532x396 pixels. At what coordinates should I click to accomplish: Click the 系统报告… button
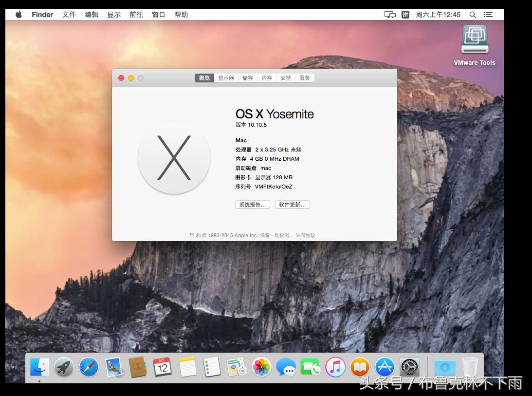click(x=252, y=205)
